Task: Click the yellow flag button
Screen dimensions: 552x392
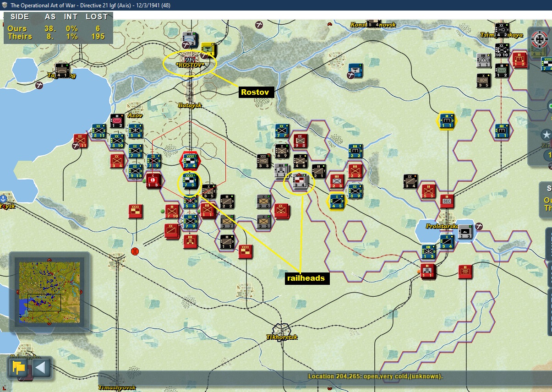Action: coord(19,368)
